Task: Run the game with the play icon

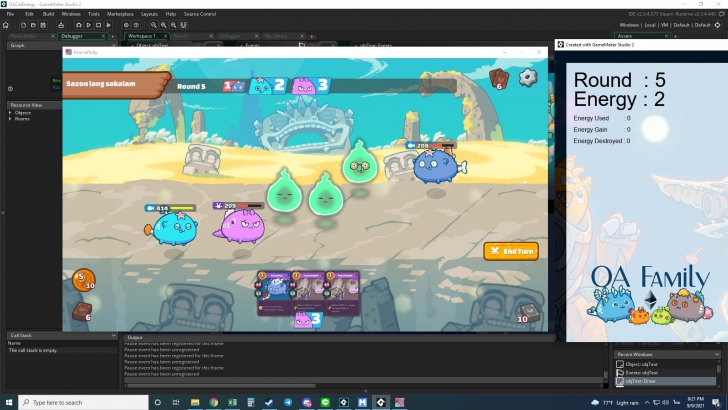Action: pos(88,25)
